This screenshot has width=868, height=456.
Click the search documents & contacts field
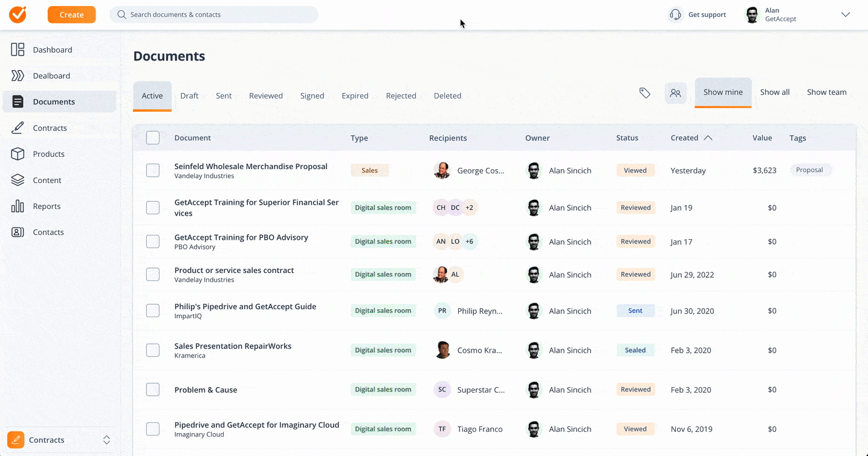[x=214, y=14]
